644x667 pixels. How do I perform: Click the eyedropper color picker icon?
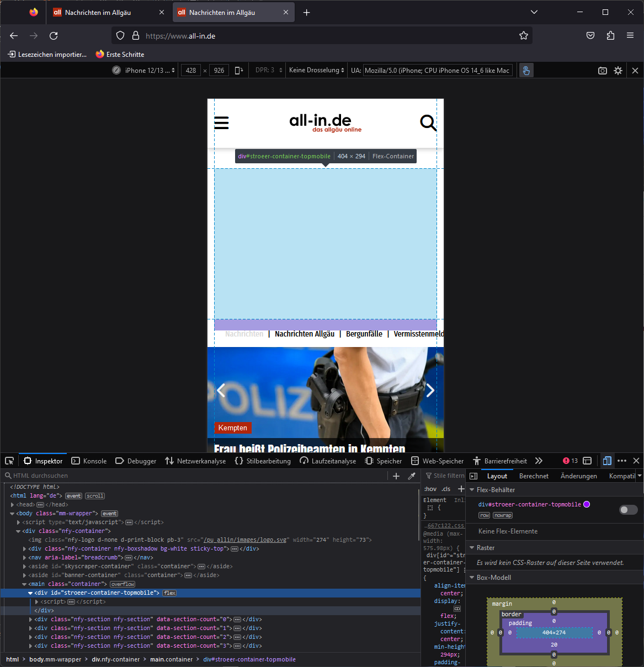pyautogui.click(x=412, y=476)
